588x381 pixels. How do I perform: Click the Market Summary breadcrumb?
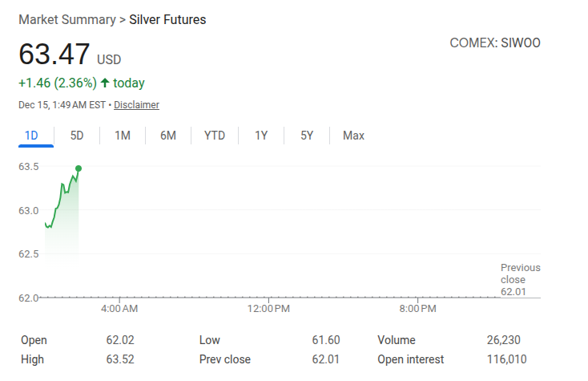(x=66, y=19)
